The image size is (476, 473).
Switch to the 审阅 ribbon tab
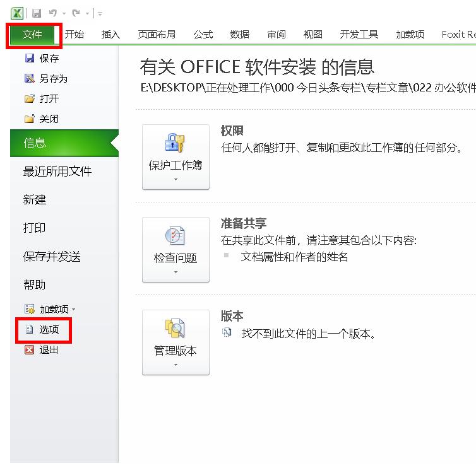coord(277,35)
